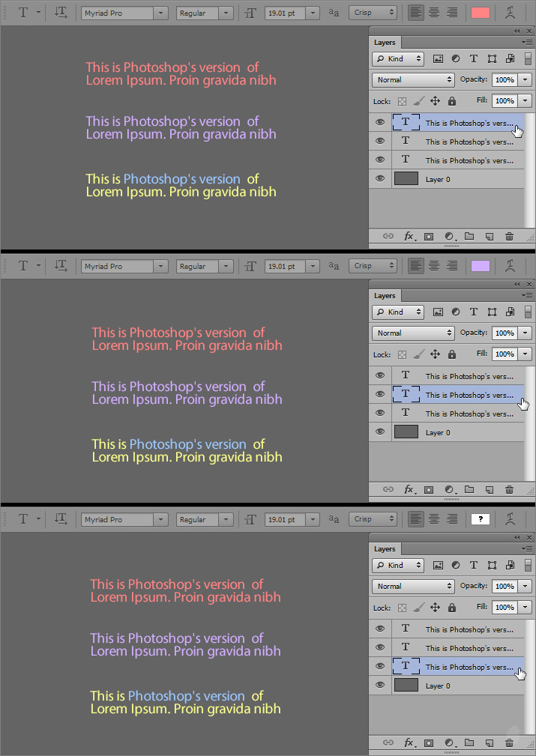Screen dimensions: 536x756
Task: Toggle visibility of the highlighted text layer in the middle panel
Action: tap(380, 394)
